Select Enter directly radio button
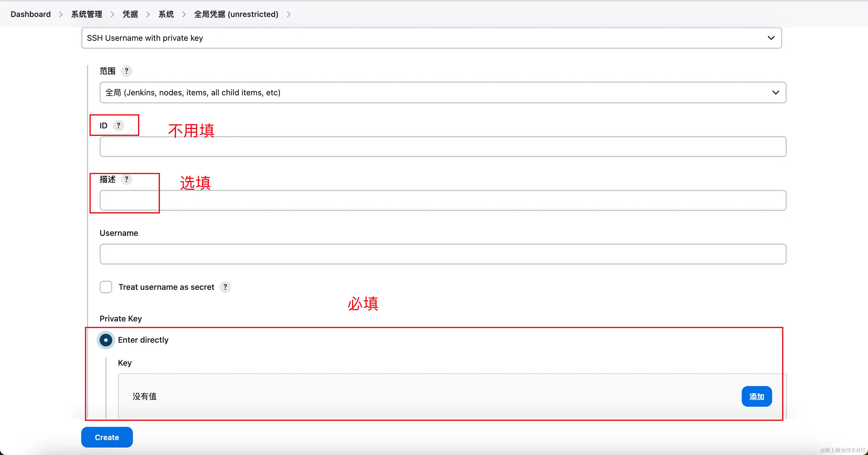The image size is (868, 455). [x=106, y=340]
